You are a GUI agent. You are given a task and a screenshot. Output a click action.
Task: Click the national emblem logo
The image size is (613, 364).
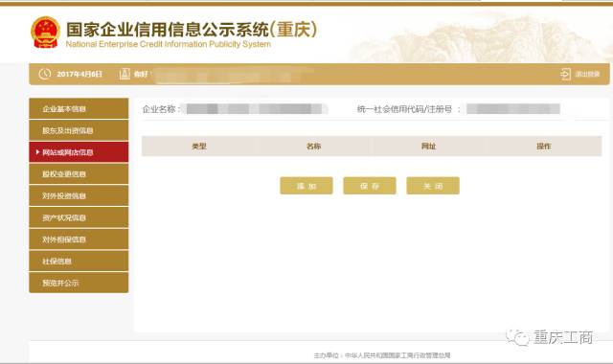click(45, 32)
